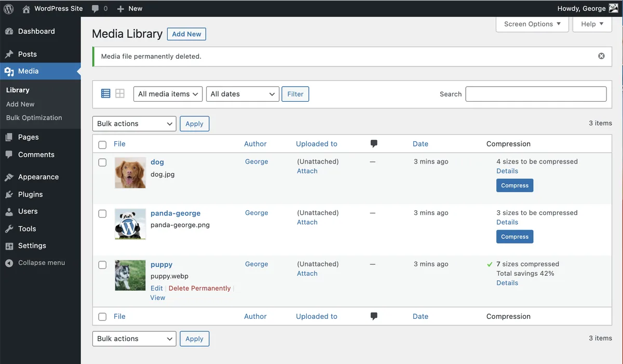This screenshot has width=623, height=364.
Task: Sort by Date column header
Action: pyautogui.click(x=421, y=144)
